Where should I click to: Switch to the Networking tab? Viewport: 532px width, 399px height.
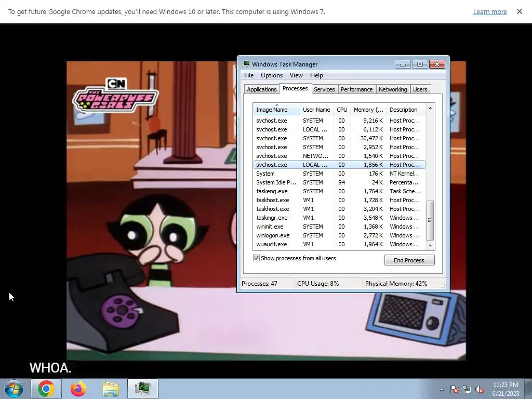tap(393, 89)
